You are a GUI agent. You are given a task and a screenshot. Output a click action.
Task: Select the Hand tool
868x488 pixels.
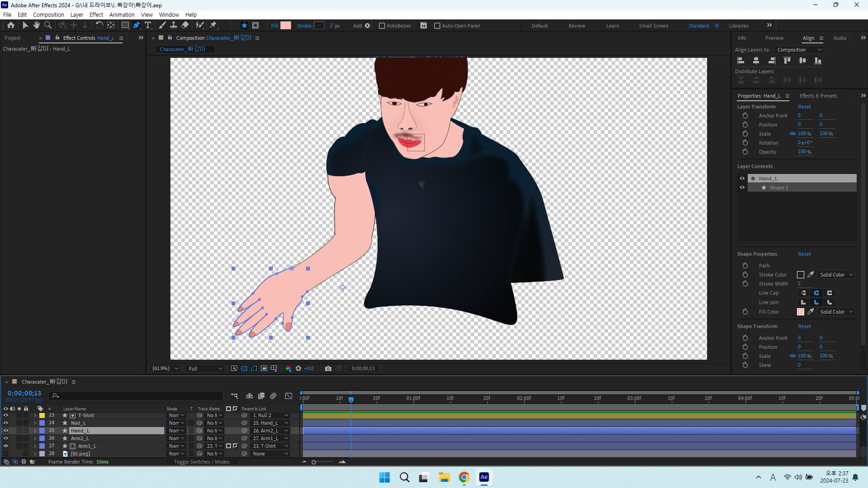37,25
